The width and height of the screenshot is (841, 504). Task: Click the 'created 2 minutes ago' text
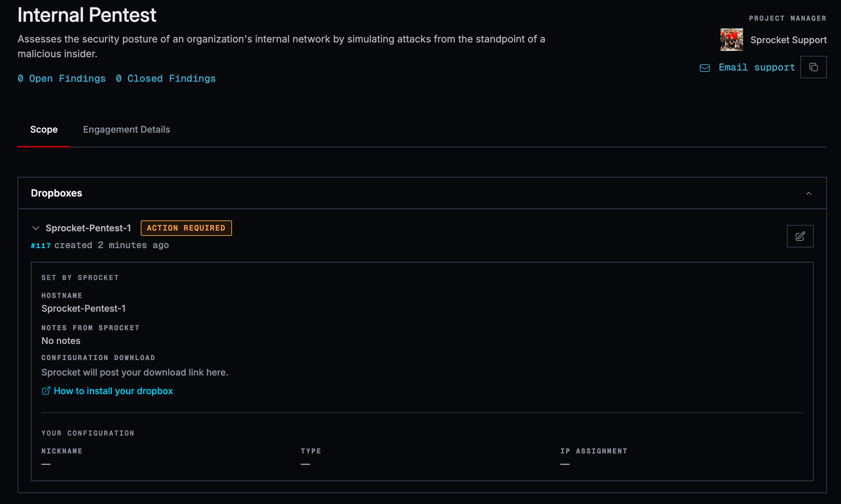coord(111,245)
